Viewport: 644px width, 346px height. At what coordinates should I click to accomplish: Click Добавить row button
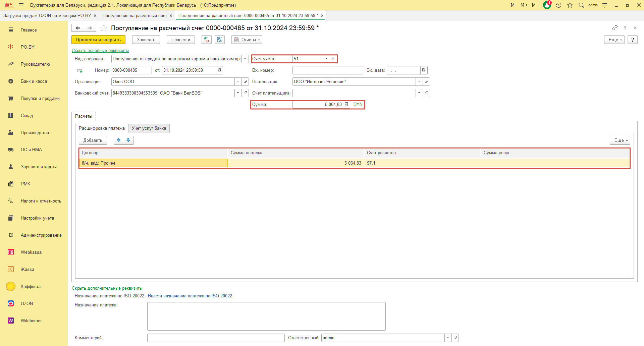click(x=93, y=140)
